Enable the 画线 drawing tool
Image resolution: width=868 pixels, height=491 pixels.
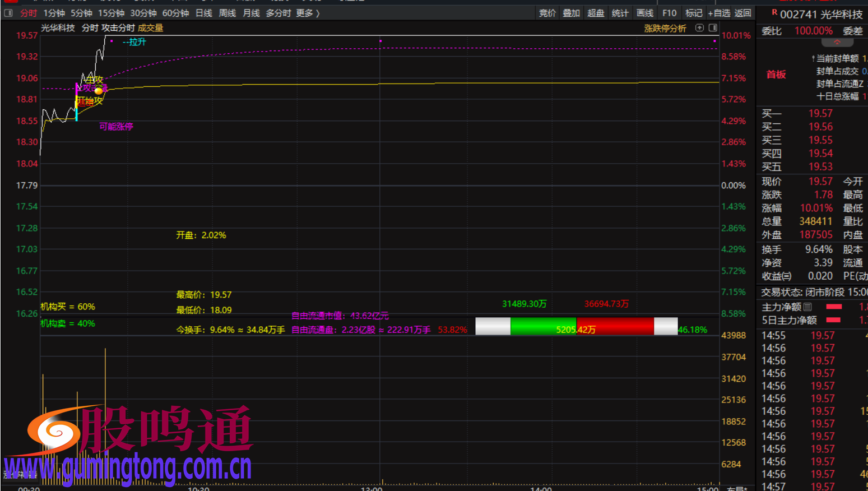point(645,13)
